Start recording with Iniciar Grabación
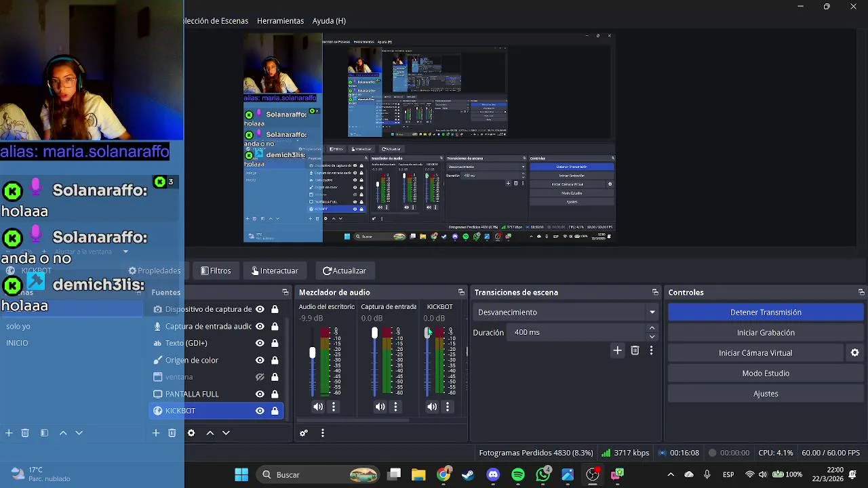 tap(766, 333)
